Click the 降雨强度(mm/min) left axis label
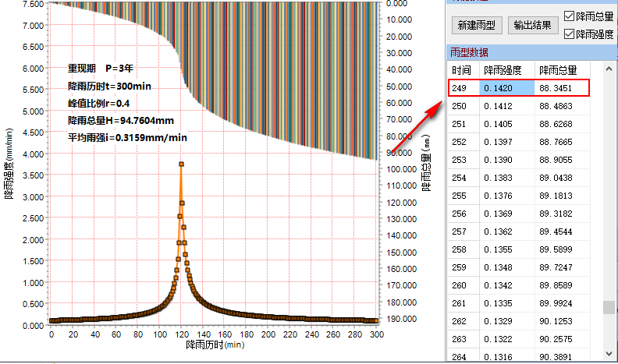Screen dimensions: 618x364 [9, 164]
